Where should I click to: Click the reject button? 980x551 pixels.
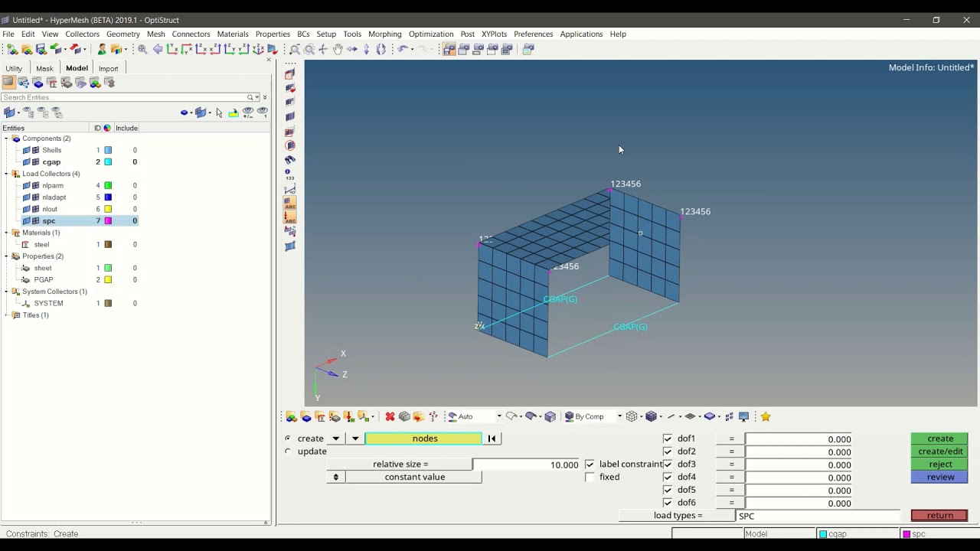pyautogui.click(x=939, y=464)
